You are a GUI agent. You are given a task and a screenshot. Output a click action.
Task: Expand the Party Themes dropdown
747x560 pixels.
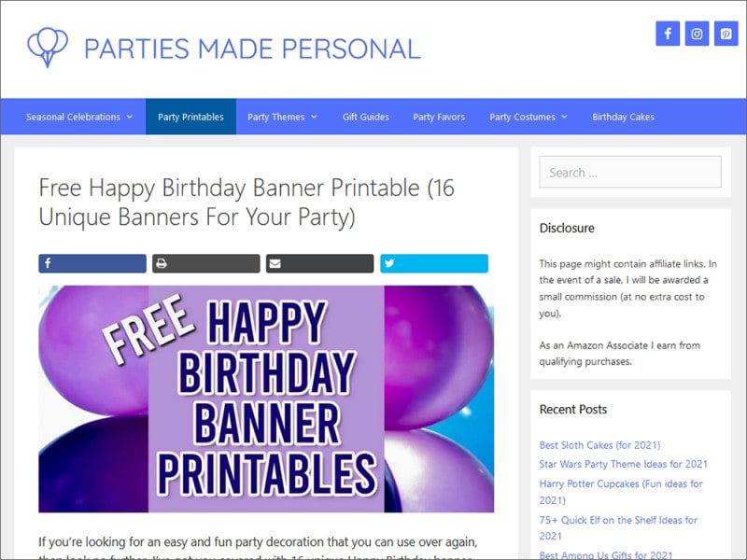(x=282, y=117)
